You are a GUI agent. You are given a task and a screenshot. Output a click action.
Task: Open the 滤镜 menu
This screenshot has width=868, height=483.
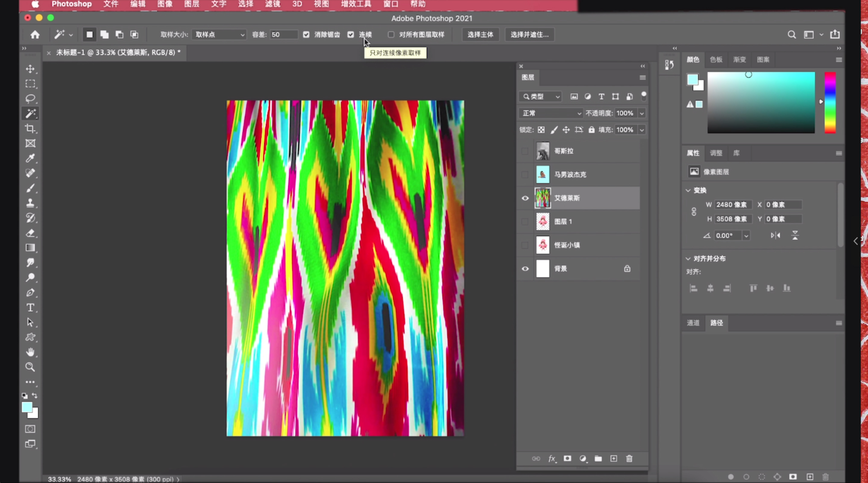pos(272,4)
